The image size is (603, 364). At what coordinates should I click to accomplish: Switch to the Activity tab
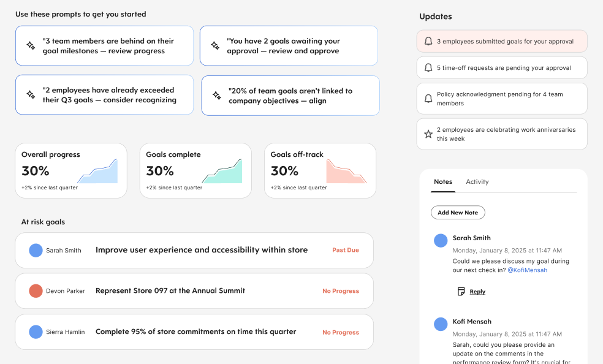(x=477, y=182)
